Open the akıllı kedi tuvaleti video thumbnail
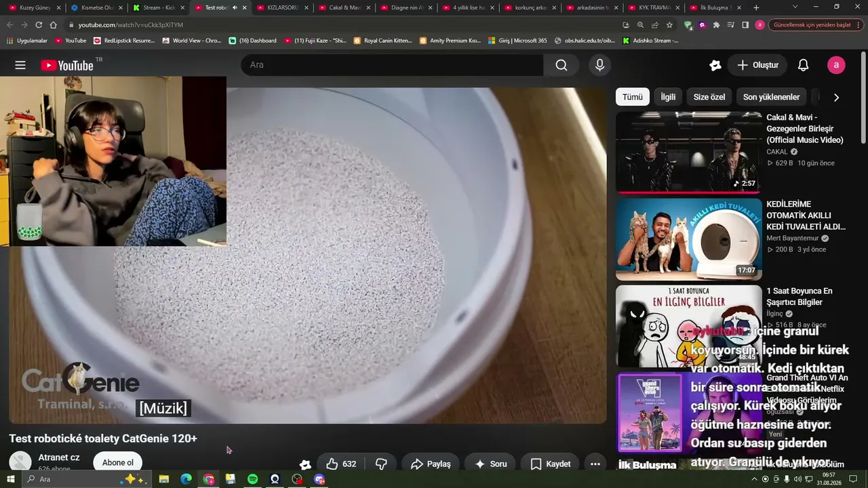Screen dimensions: 868x488 tap(689, 239)
